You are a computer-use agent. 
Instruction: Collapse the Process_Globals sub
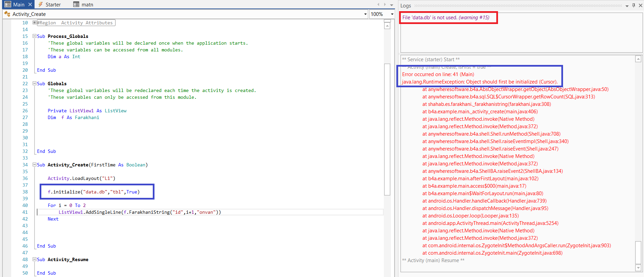[x=34, y=36]
